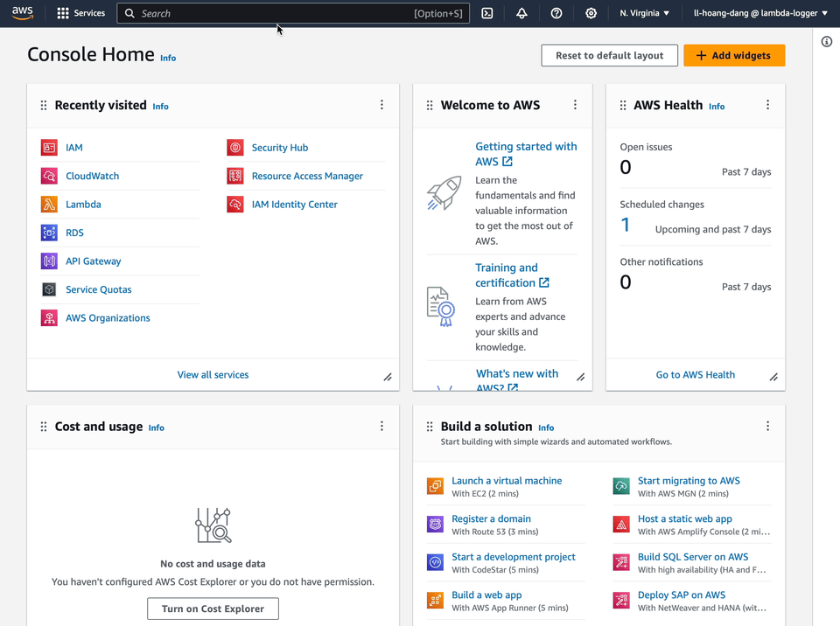Click the AWS MGN migrating icon
Viewport: 840px width, 626px height.
click(x=621, y=486)
